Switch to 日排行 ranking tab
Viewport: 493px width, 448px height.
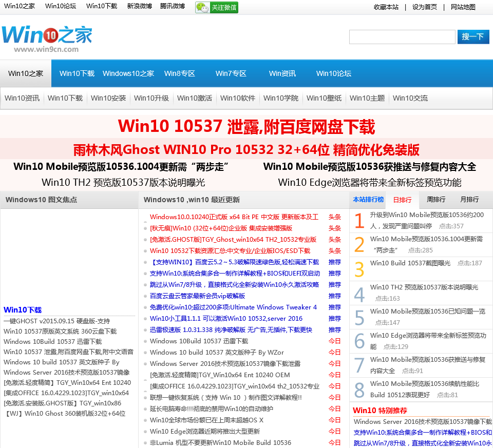coord(402,200)
